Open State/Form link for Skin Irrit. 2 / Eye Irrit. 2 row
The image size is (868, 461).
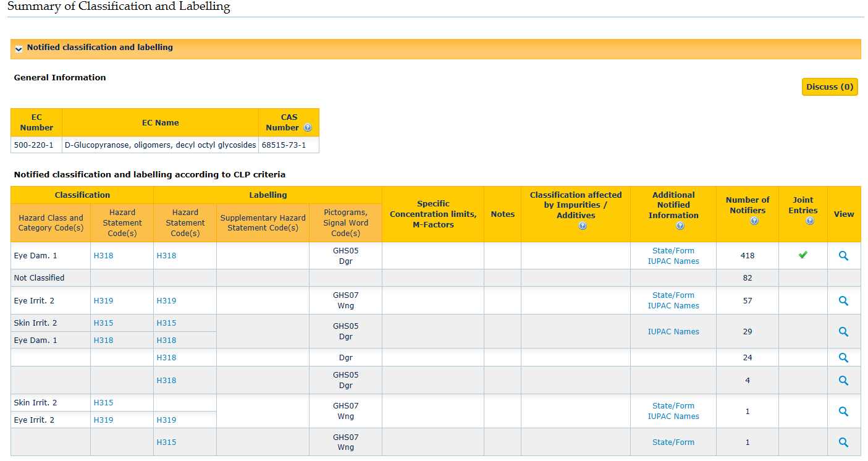[673, 406]
